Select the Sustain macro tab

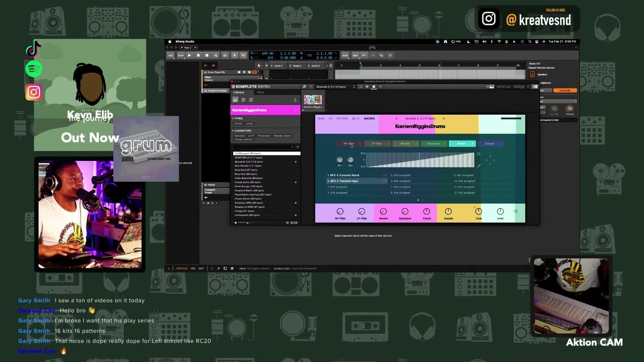491,144
